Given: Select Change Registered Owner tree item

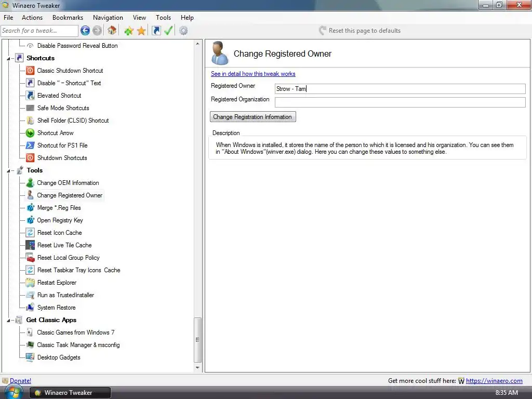Looking at the screenshot, I should (70, 195).
